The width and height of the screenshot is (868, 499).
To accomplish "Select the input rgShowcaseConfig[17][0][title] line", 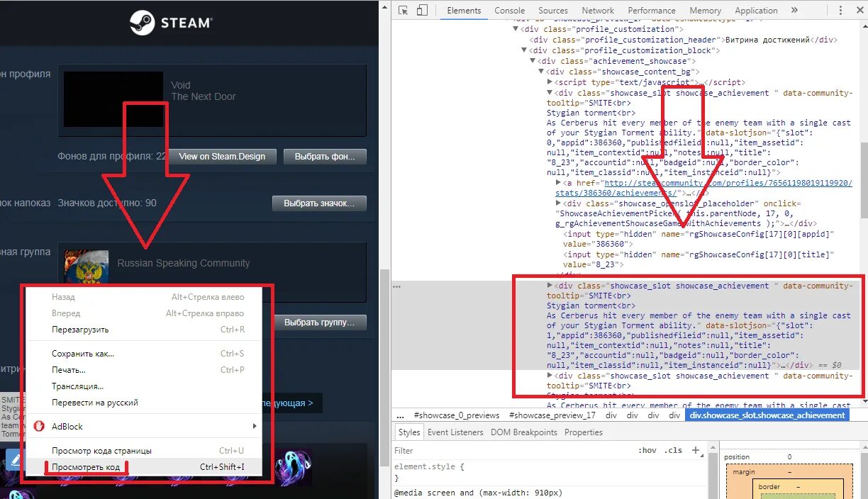I will (x=700, y=259).
